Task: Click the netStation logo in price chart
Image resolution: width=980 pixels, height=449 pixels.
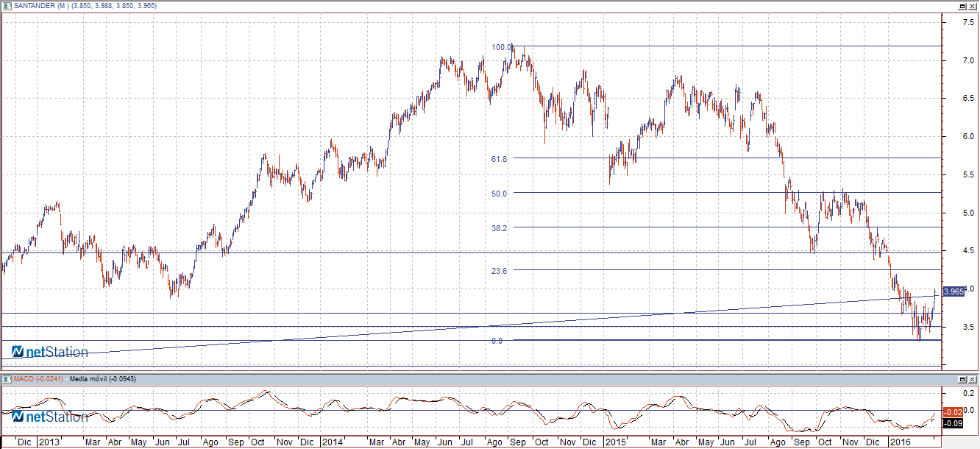Action: click(x=49, y=352)
